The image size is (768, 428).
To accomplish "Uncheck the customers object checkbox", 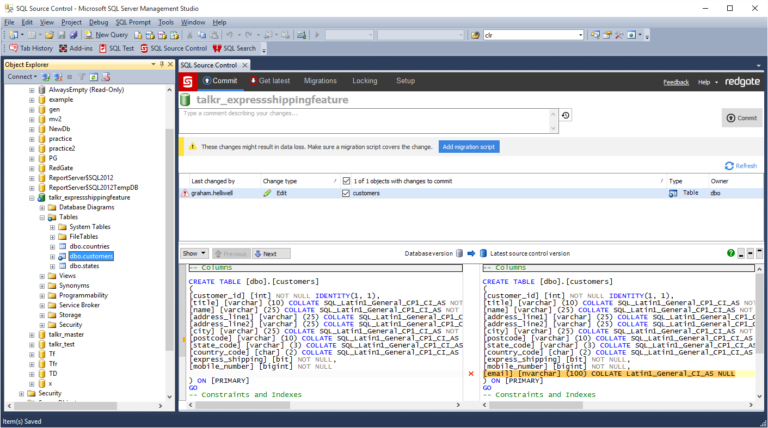I will click(x=346, y=193).
